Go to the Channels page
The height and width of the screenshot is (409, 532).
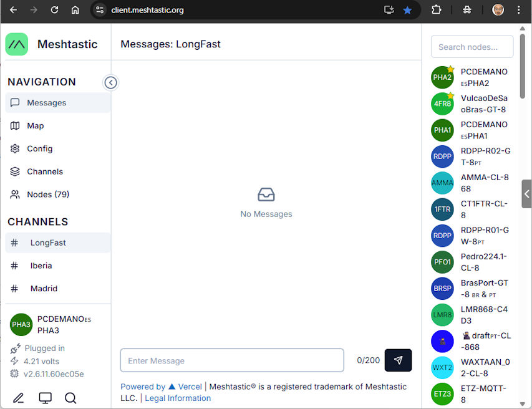[57, 171]
